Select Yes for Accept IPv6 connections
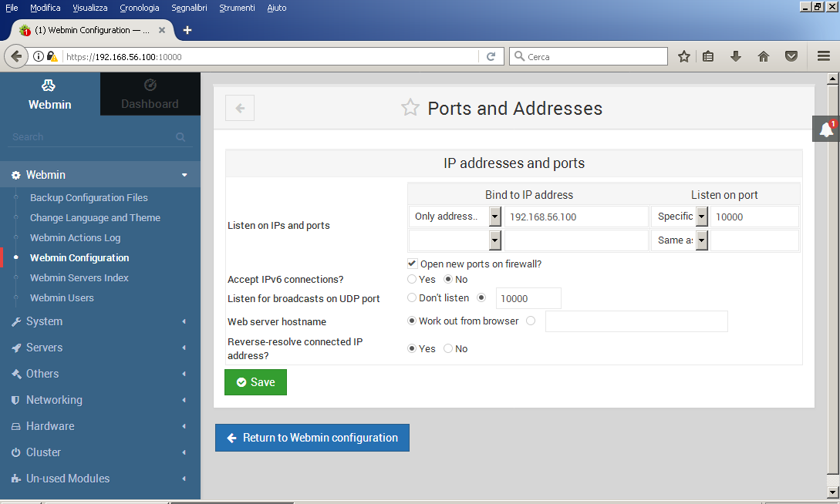 [x=412, y=280]
